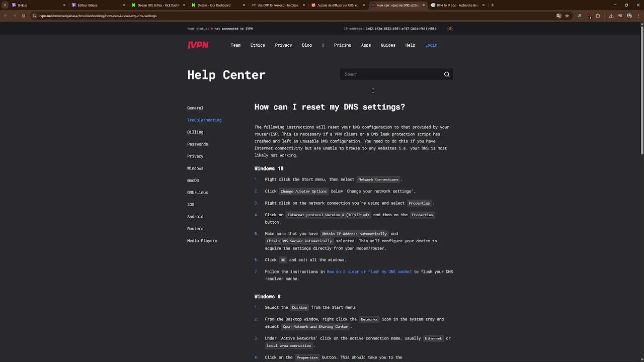Click the page vertical scrollbar
This screenshot has height=362, width=644.
[642, 89]
